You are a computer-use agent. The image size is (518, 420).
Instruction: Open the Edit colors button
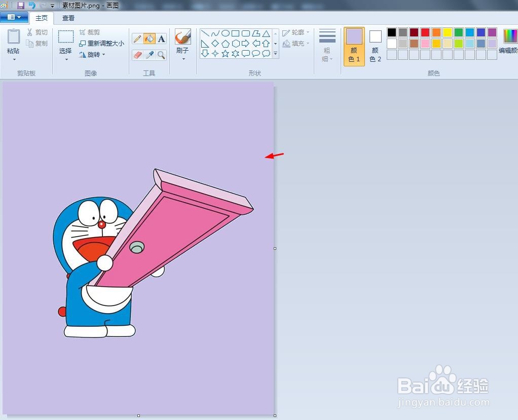pyautogui.click(x=509, y=41)
